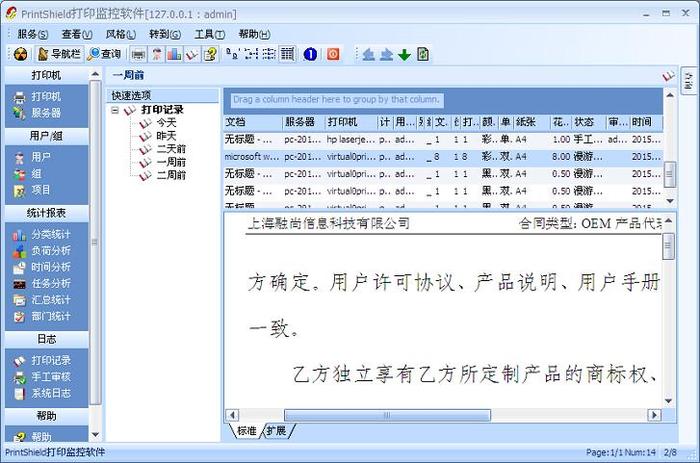
Task: Collapse the 帮助 sidebar group header
Action: click(46, 416)
